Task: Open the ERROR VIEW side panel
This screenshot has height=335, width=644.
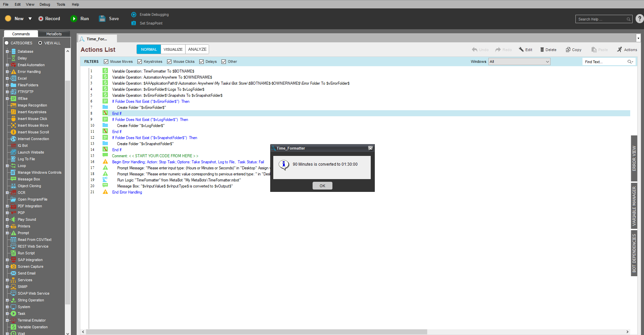Action: coord(634,159)
